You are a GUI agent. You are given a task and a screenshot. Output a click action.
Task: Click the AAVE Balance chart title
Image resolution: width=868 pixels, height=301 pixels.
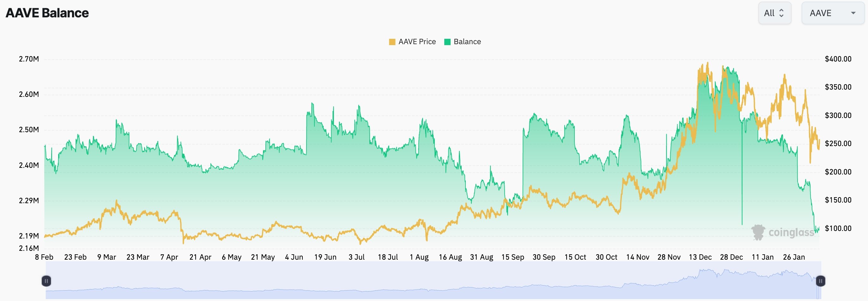coord(47,13)
